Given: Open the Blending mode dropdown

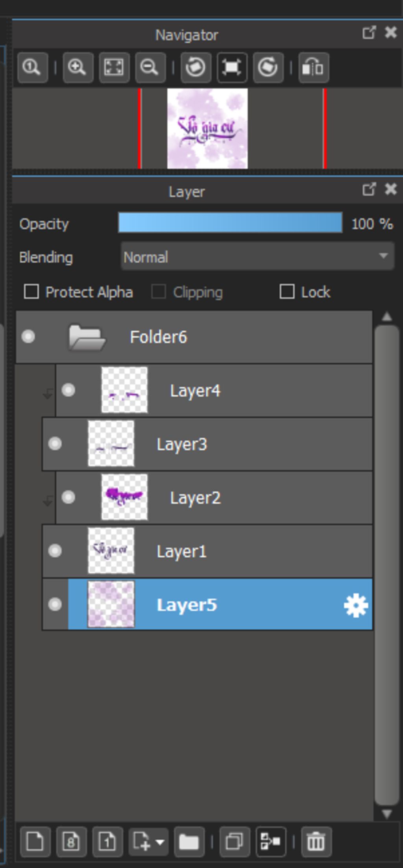Looking at the screenshot, I should pos(257,256).
